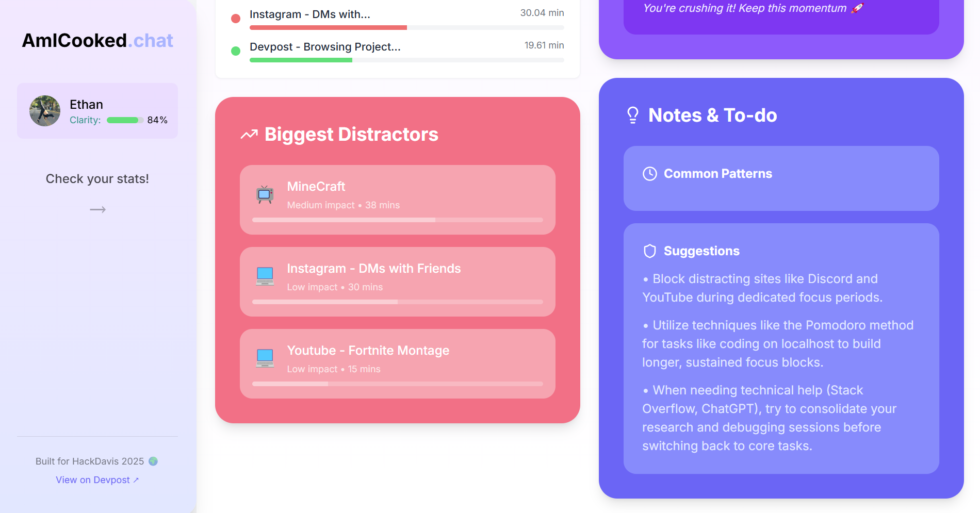Image resolution: width=980 pixels, height=513 pixels.
Task: Click the Devpost green progress bar
Action: 407,60
